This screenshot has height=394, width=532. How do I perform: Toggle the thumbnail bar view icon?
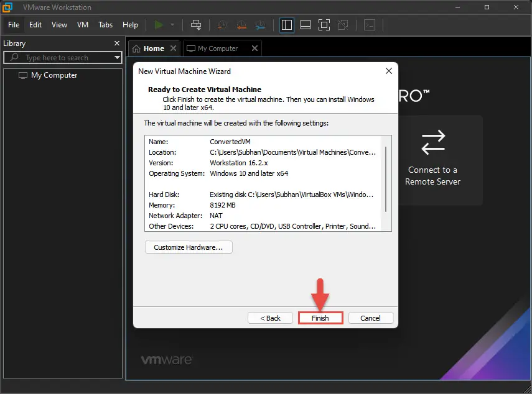(x=306, y=25)
